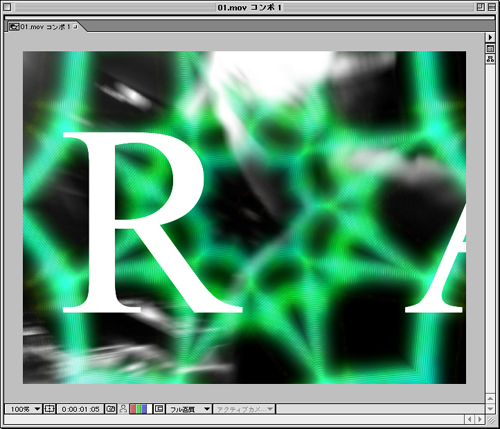The width and height of the screenshot is (500, 429).
Task: Click the small box on the コンポ 1 tab
Action: [x=76, y=26]
